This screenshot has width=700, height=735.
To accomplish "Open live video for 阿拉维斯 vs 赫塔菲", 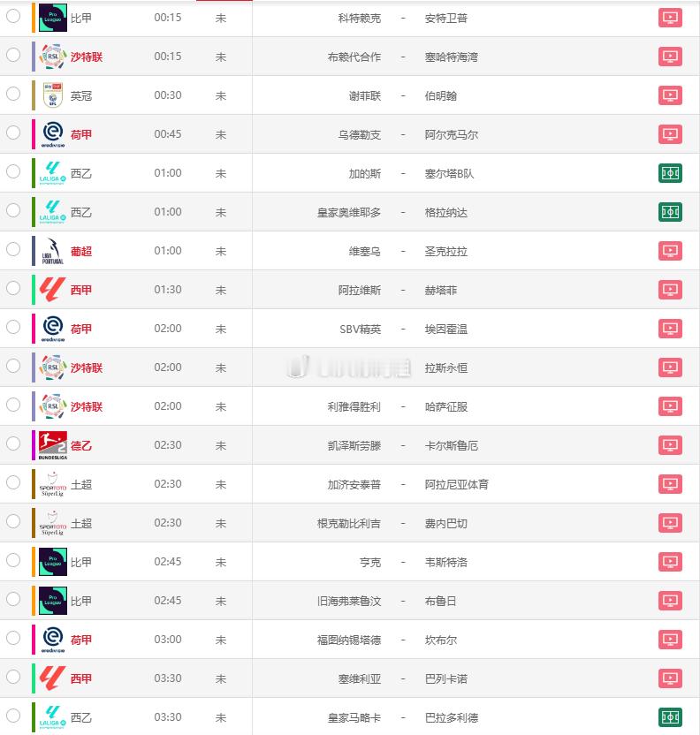I will pos(670,290).
